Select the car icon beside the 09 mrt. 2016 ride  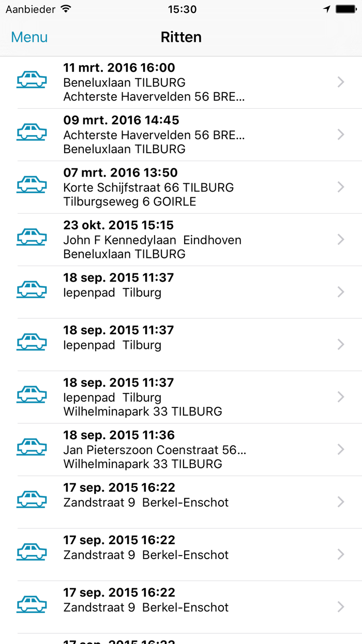click(x=32, y=134)
